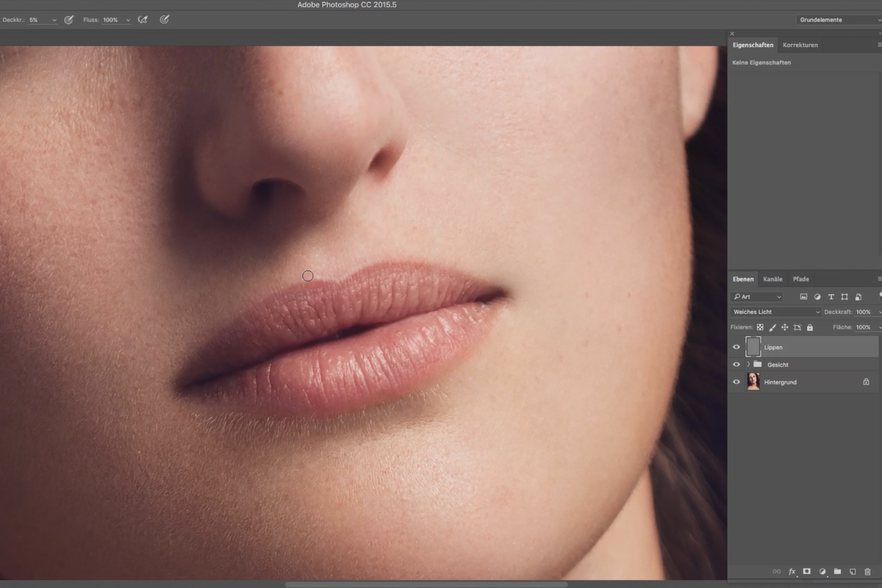Open the Korrekturen tab
Viewport: 882px width, 588px height.
800,45
